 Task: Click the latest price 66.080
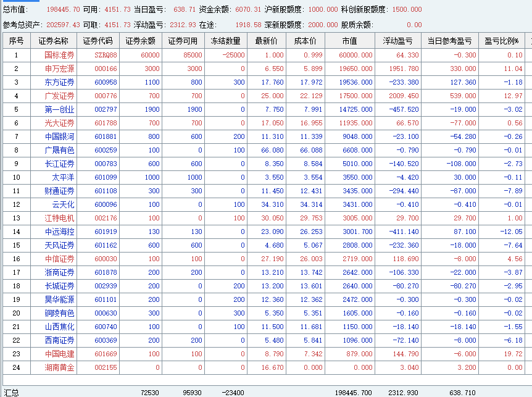click(272, 150)
